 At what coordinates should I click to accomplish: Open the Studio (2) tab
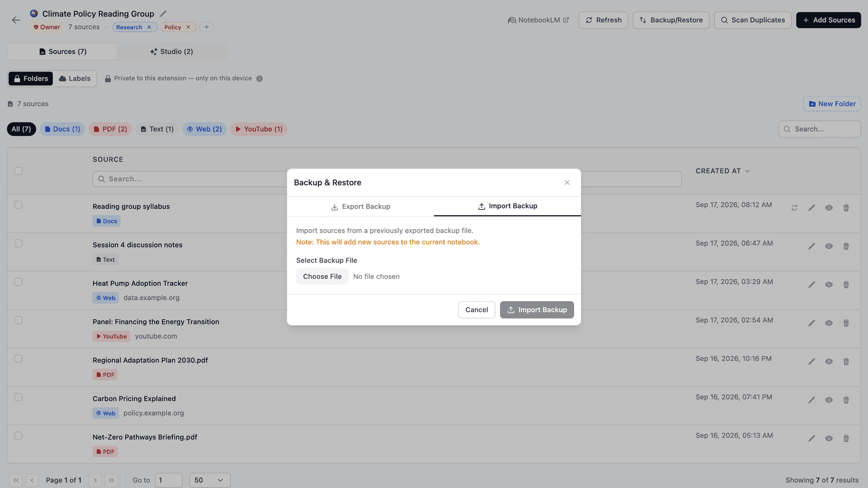[x=172, y=52]
